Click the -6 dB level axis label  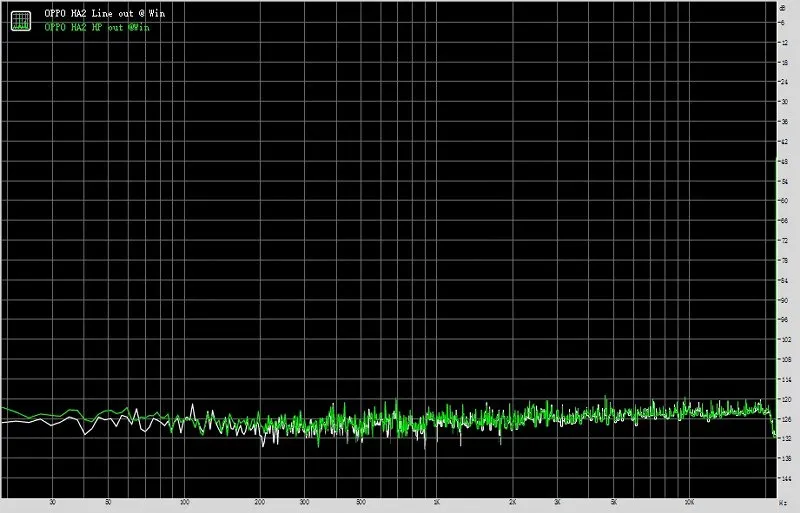click(x=782, y=23)
